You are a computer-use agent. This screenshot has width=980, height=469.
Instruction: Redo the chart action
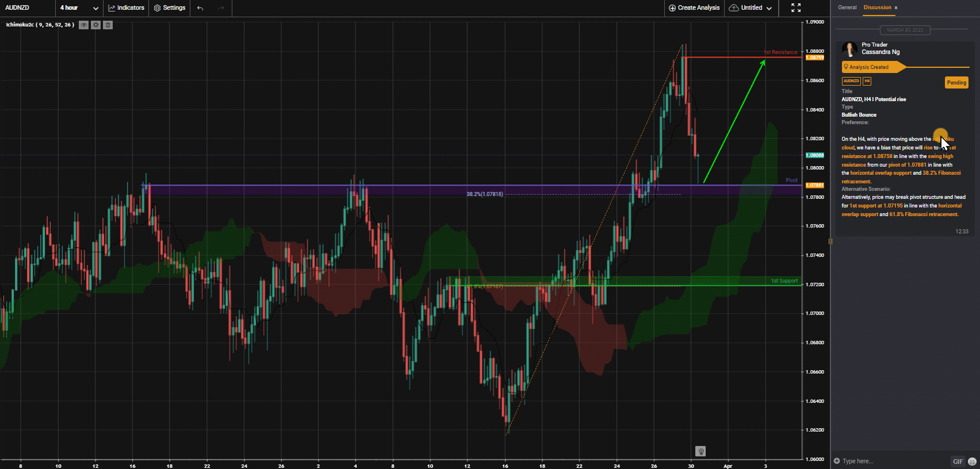tap(221, 8)
